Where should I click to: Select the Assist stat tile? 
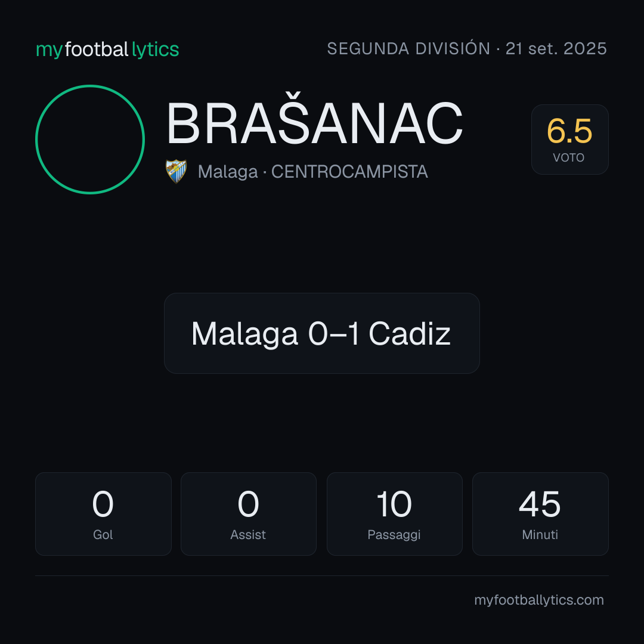[249, 514]
